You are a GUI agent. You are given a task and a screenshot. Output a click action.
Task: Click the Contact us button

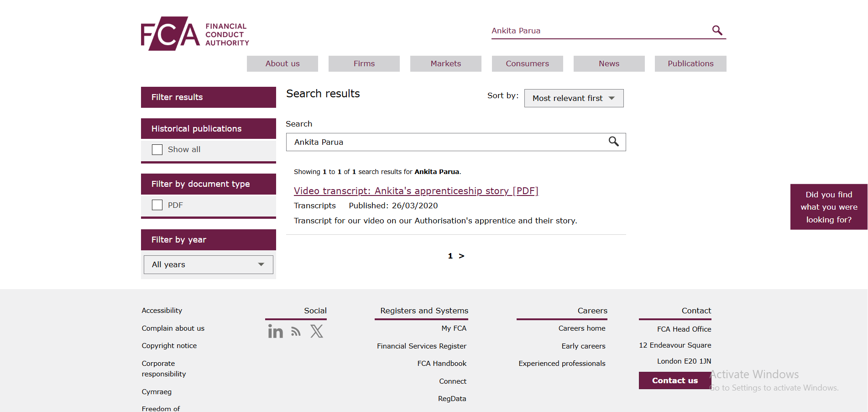pos(675,380)
